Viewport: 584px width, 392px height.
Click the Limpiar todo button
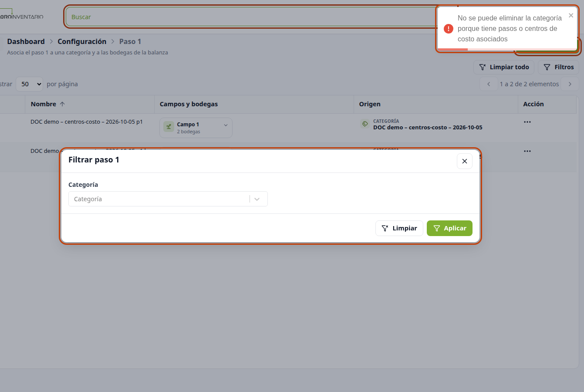504,67
